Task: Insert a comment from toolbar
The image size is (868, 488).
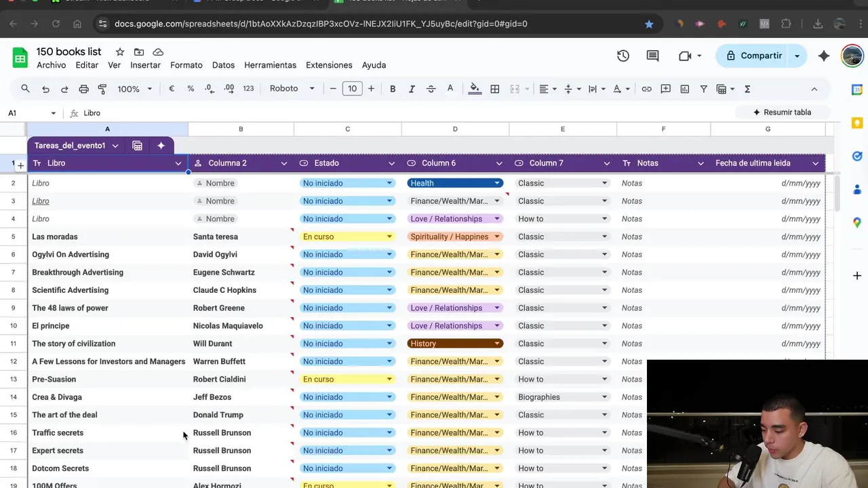Action: click(x=666, y=89)
